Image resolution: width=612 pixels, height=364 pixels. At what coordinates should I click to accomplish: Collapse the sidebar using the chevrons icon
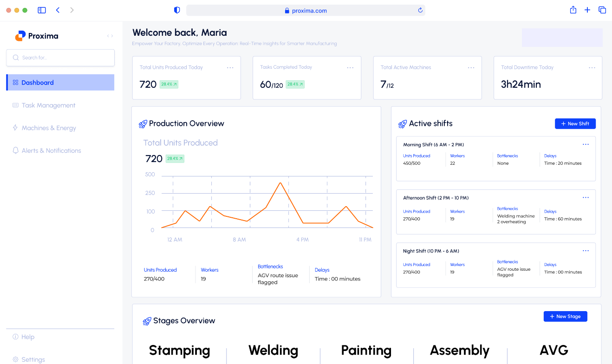coord(110,36)
